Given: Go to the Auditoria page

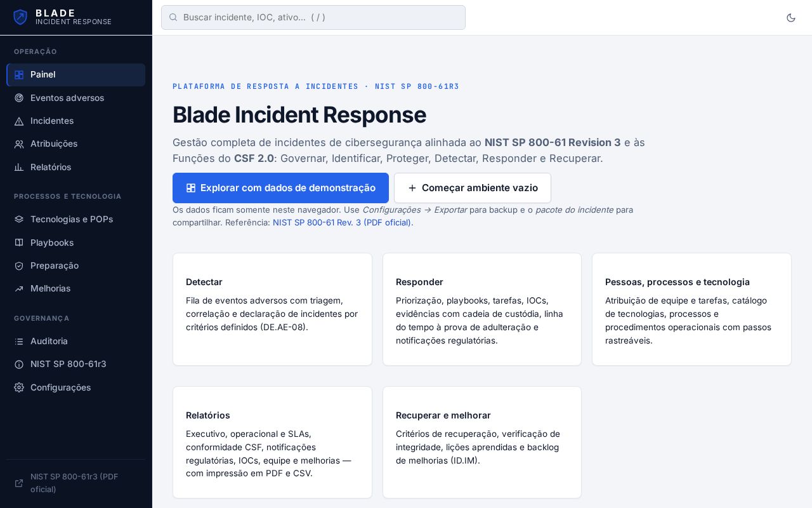Looking at the screenshot, I should point(75,341).
